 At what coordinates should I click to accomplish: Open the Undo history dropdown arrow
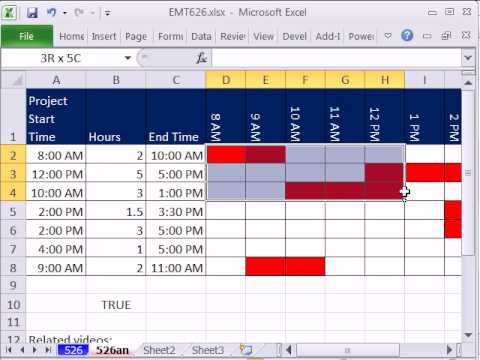pos(65,13)
